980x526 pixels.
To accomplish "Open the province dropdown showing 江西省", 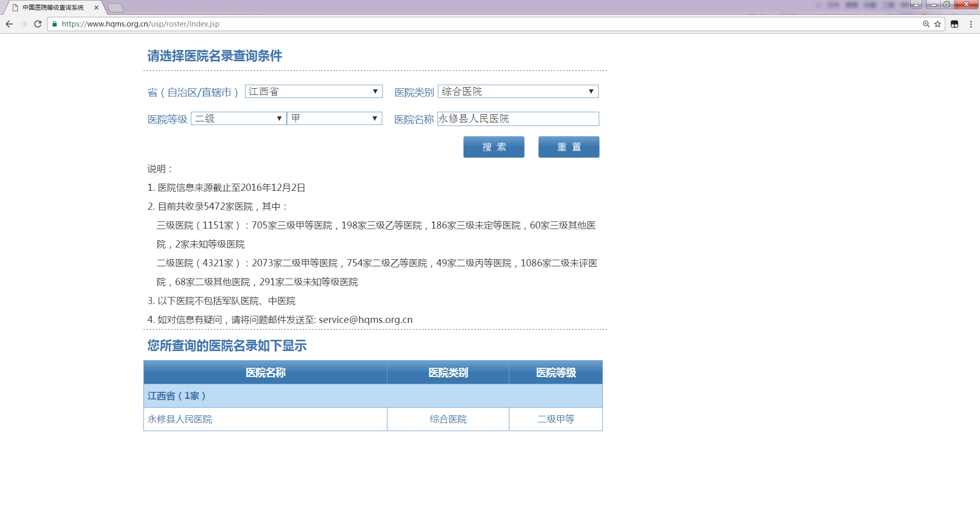I will 313,91.
